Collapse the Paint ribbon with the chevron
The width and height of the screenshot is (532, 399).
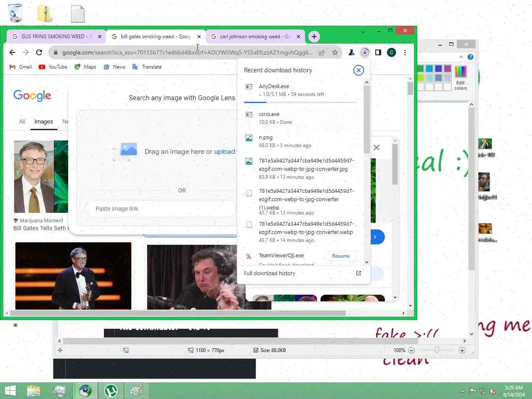click(461, 57)
